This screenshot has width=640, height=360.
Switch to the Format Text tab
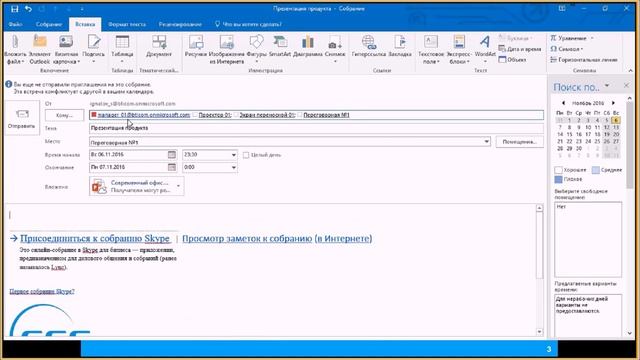coord(127,24)
